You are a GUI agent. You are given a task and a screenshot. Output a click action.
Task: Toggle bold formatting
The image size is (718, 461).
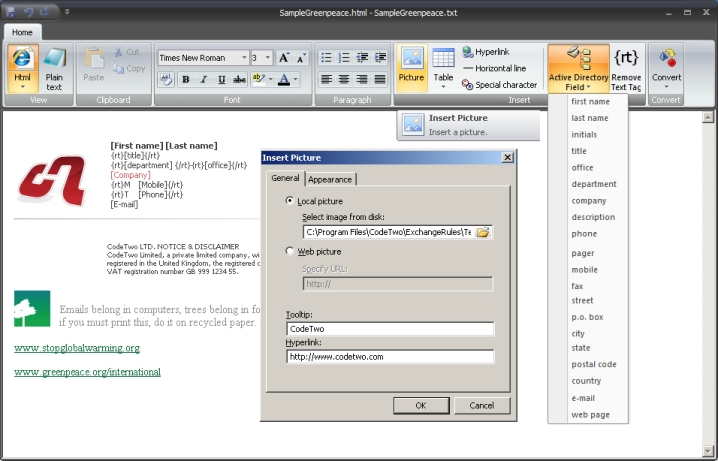point(186,79)
